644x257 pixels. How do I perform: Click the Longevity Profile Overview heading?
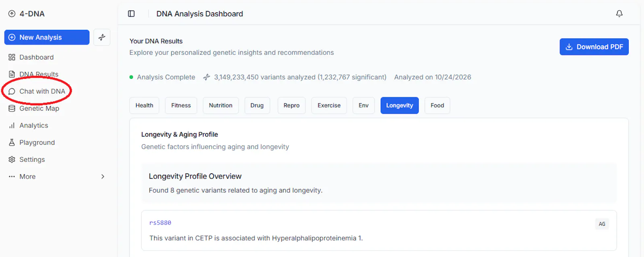click(x=195, y=176)
